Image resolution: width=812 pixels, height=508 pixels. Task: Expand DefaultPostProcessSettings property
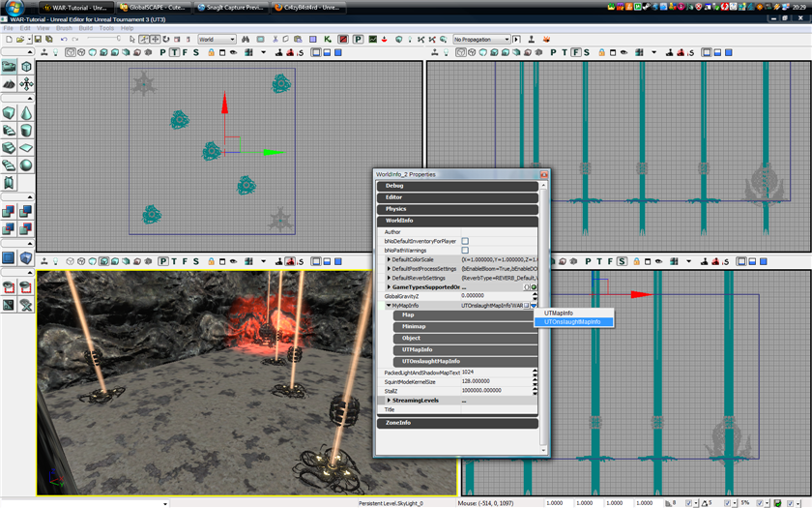[x=389, y=269]
